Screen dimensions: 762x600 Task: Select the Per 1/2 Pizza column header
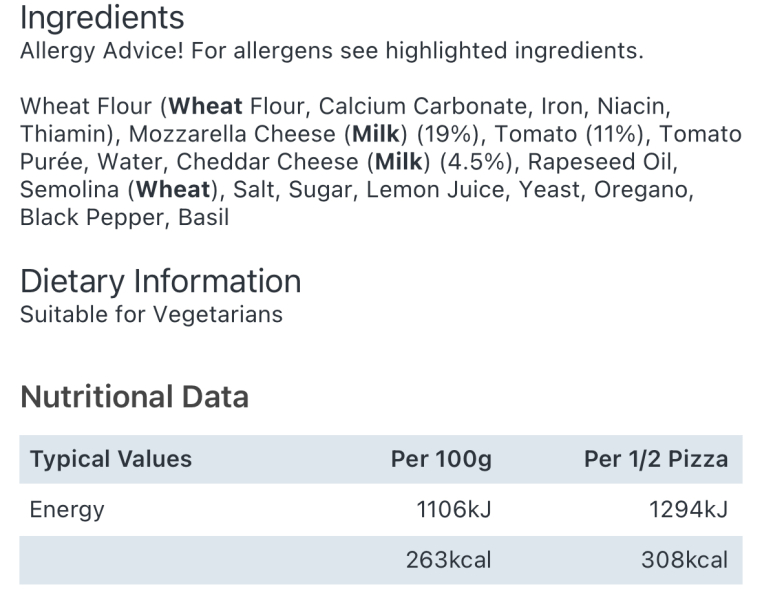click(656, 460)
